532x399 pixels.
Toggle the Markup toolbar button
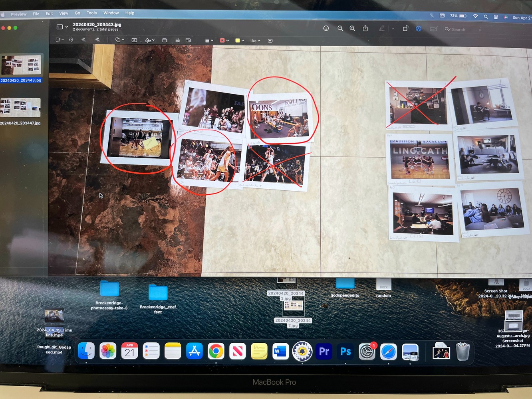tap(418, 29)
